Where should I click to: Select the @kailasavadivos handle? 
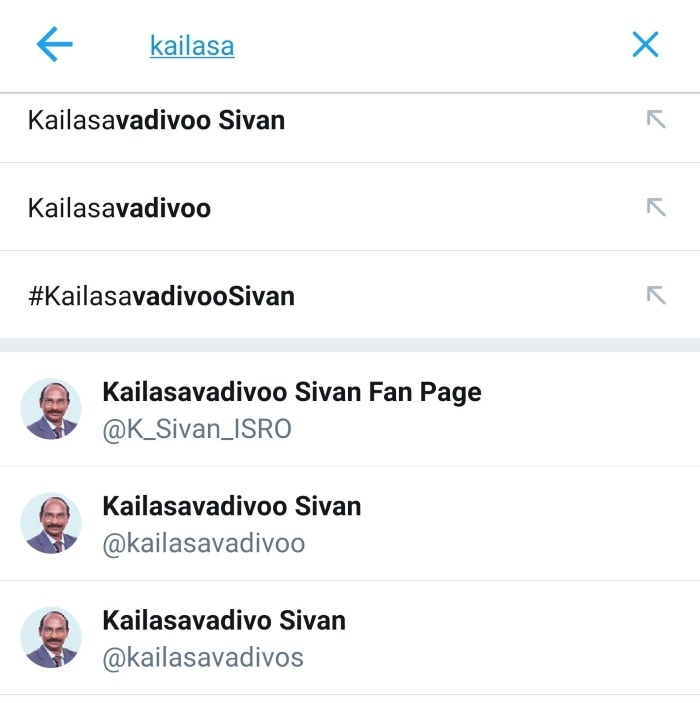(x=203, y=658)
